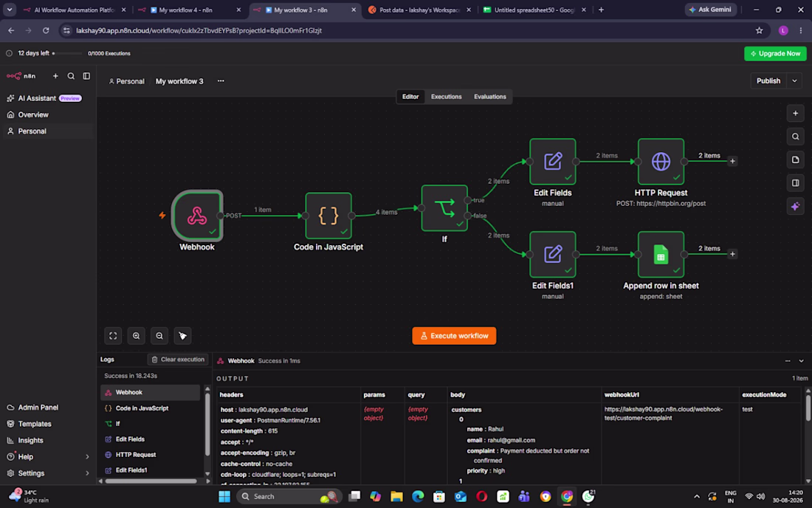This screenshot has height=508, width=812.
Task: Zoom out on the canvas
Action: pyautogui.click(x=159, y=335)
